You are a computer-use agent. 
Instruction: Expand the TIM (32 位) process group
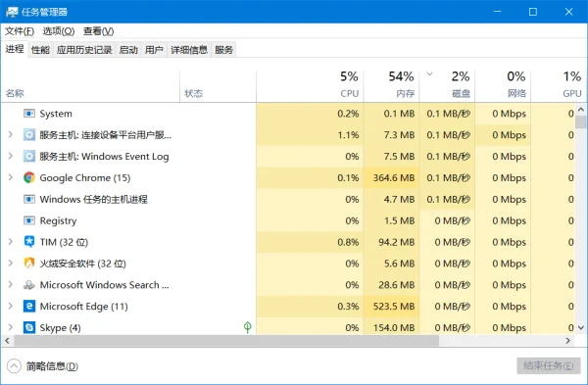[x=11, y=241]
